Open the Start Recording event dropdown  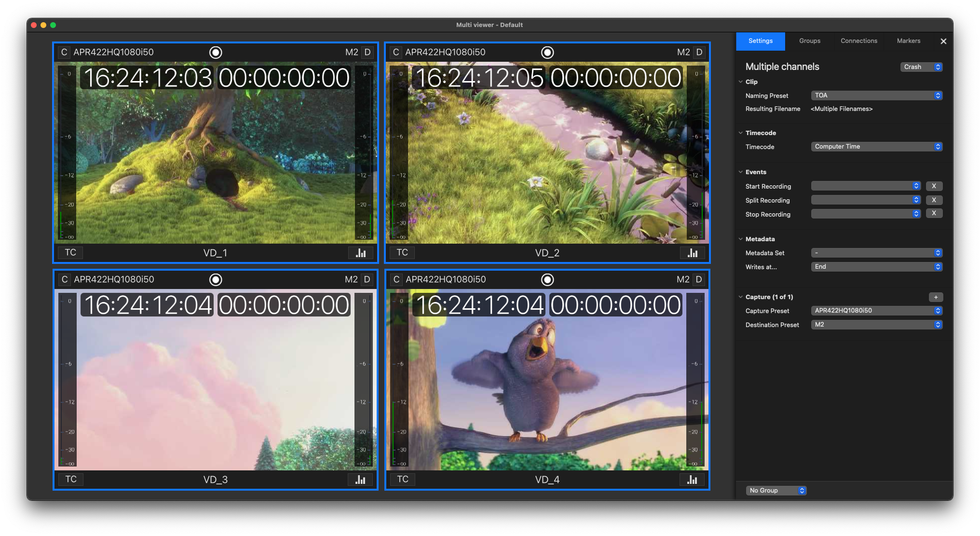pos(866,186)
